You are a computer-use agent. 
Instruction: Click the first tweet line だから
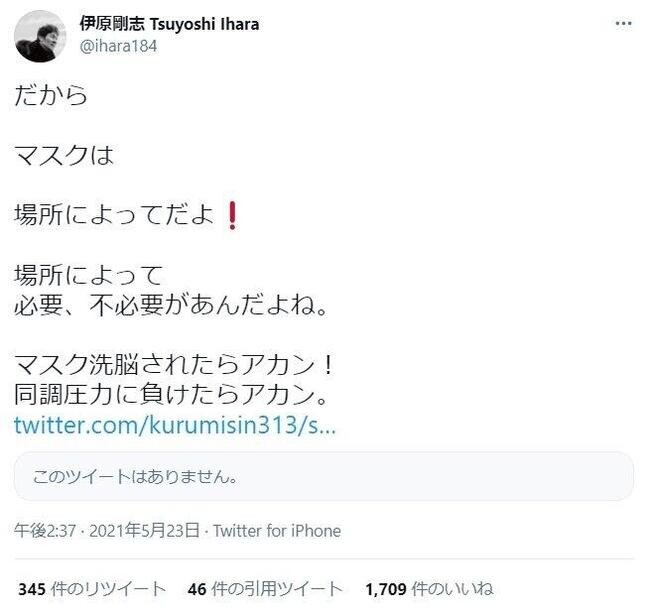51,95
